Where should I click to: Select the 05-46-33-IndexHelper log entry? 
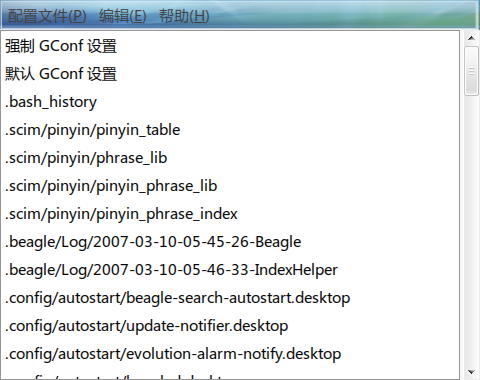coord(230,270)
